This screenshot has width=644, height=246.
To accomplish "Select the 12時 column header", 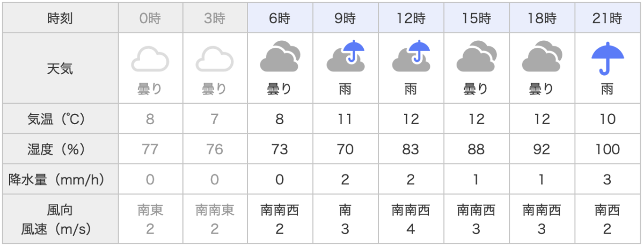I will click(411, 19).
